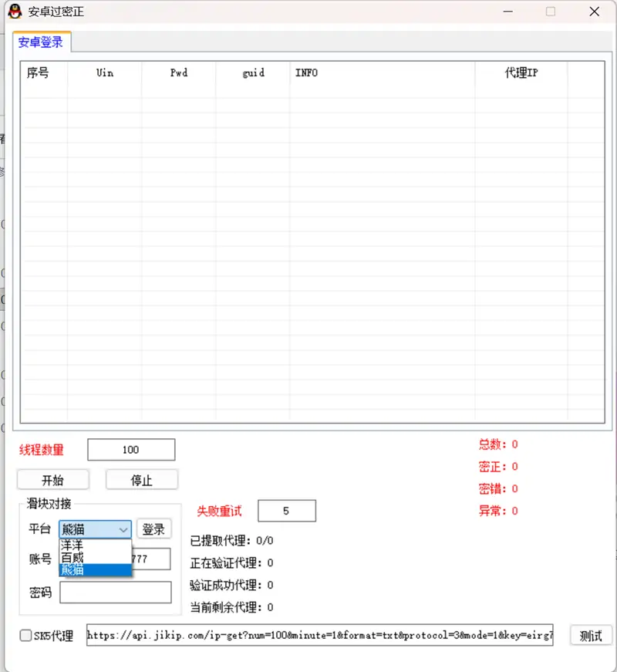Click the 登录 button
Viewport: 617px width, 672px height.
(153, 529)
